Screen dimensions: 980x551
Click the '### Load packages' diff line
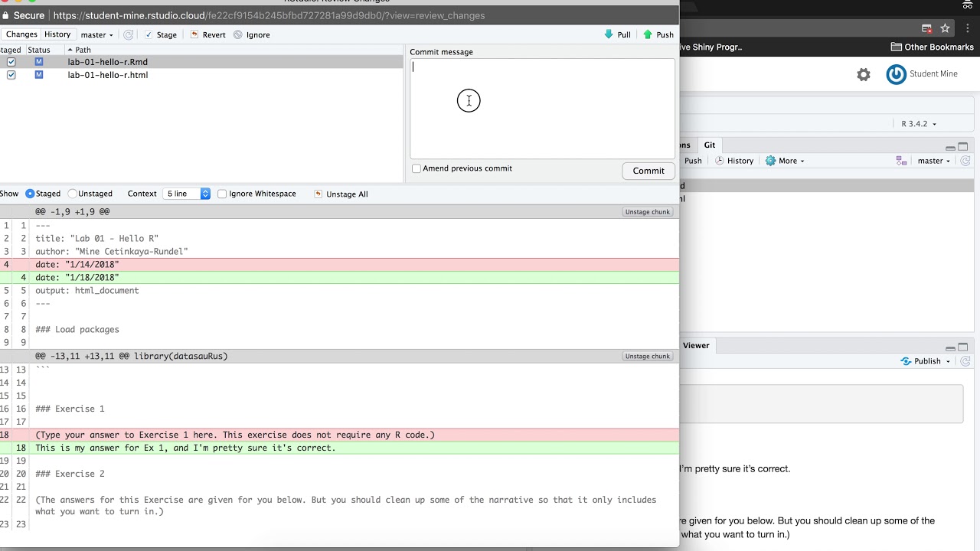77,330
